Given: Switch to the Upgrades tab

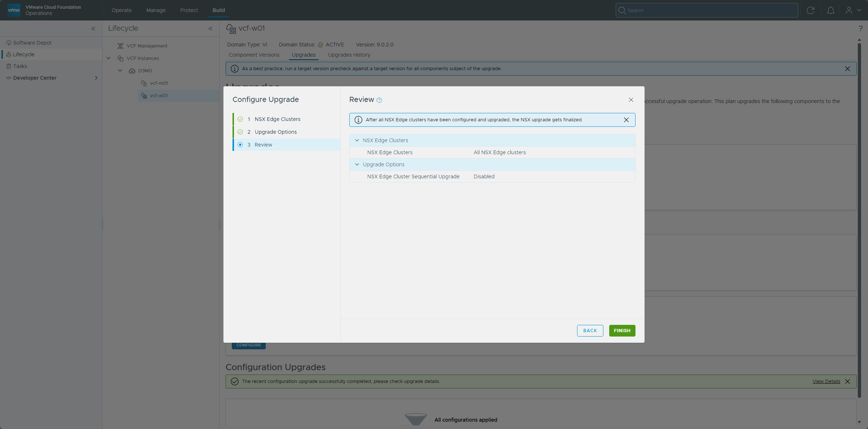Looking at the screenshot, I should 304,55.
